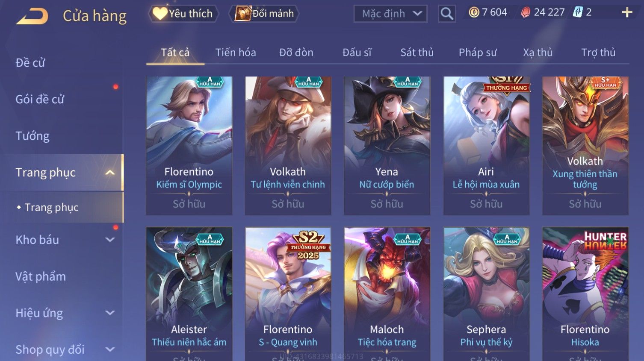Screen dimensions: 644x361
Task: Collapse the Trang phục sidebar section
Action: [x=110, y=173]
